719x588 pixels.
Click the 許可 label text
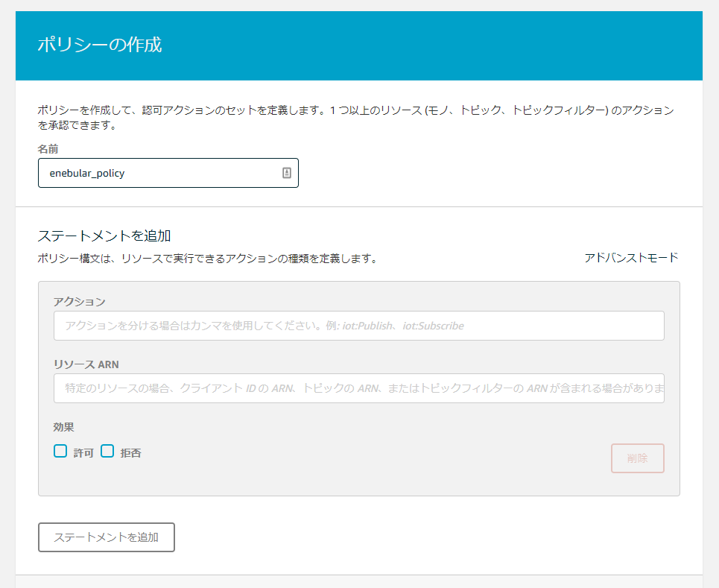click(x=83, y=452)
